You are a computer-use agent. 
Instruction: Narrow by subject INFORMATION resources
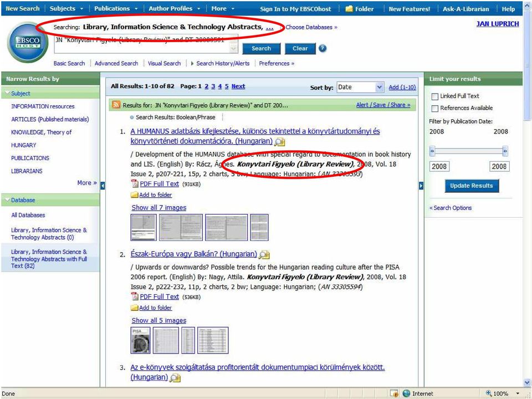pyautogui.click(x=43, y=106)
